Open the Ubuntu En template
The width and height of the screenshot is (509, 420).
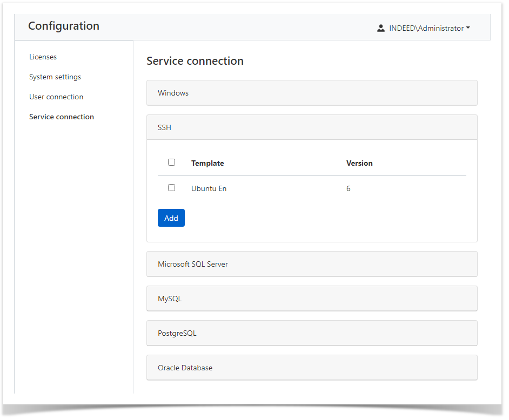(209, 188)
